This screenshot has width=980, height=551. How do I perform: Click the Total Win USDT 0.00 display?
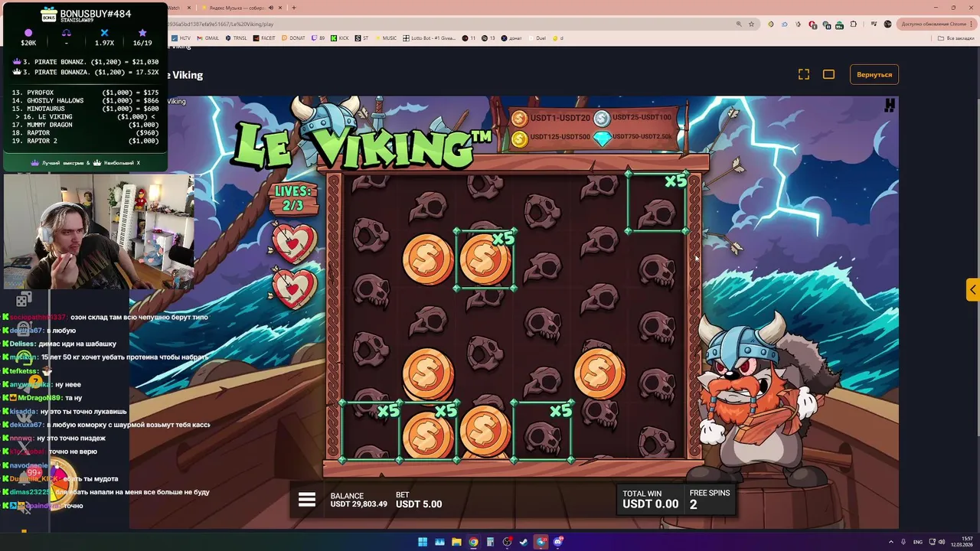click(x=650, y=499)
